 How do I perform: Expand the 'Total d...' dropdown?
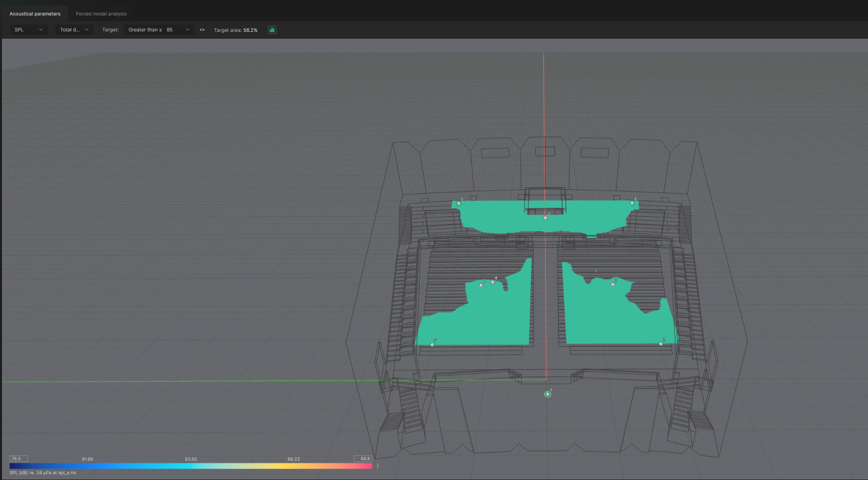(74, 30)
